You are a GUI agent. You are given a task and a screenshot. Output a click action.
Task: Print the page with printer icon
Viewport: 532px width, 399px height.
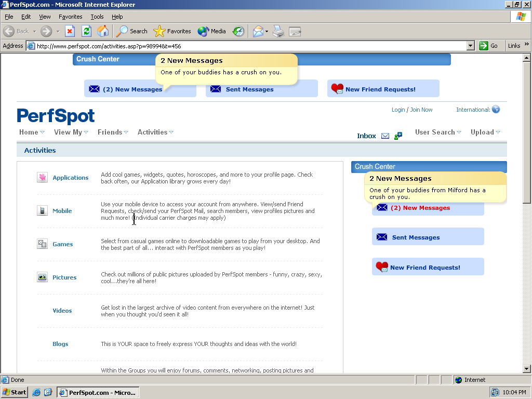[x=278, y=31]
